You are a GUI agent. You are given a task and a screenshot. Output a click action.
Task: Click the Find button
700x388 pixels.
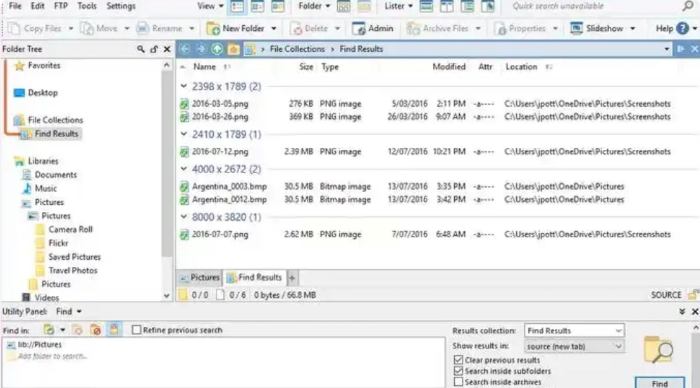coord(660,383)
